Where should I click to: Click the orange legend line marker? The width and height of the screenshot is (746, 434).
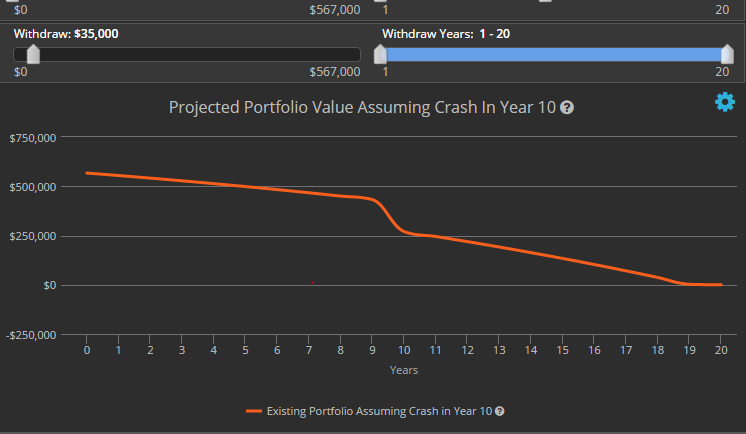pos(254,411)
